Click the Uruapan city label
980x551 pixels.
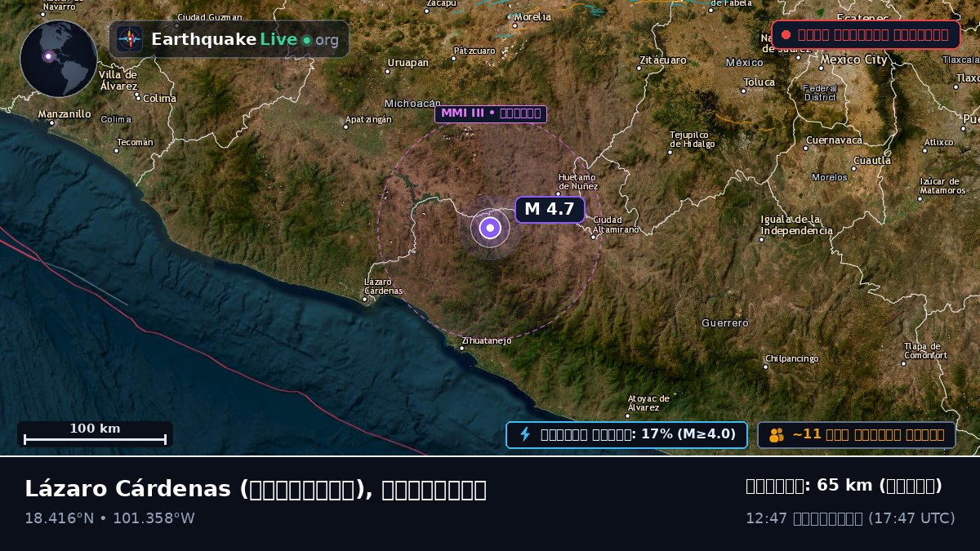(408, 63)
